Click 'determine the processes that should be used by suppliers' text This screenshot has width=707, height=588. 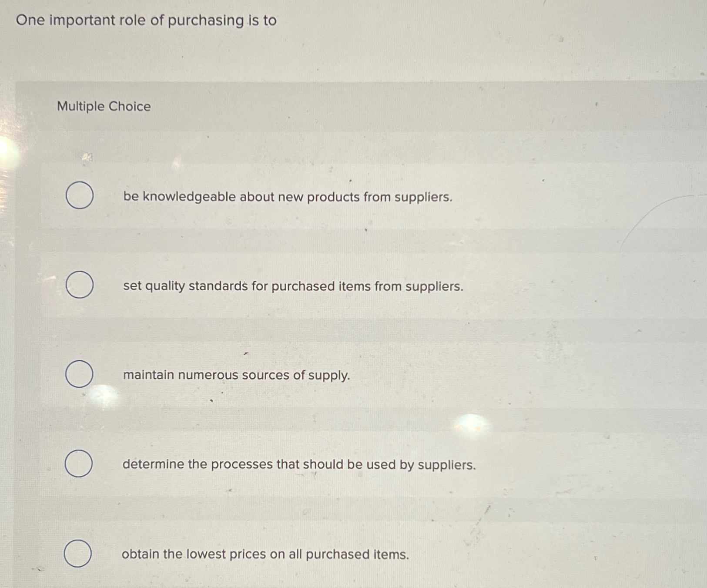(x=299, y=465)
